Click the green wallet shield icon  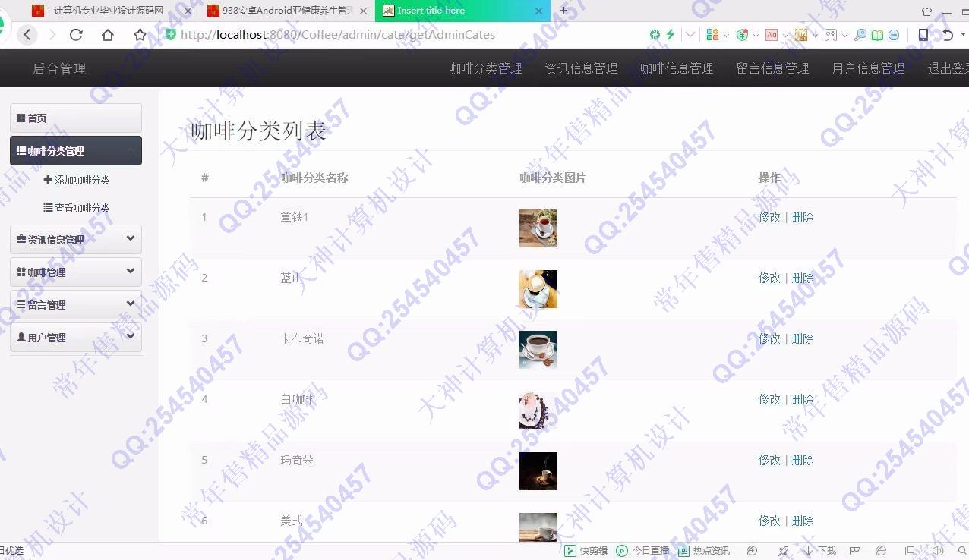click(742, 35)
